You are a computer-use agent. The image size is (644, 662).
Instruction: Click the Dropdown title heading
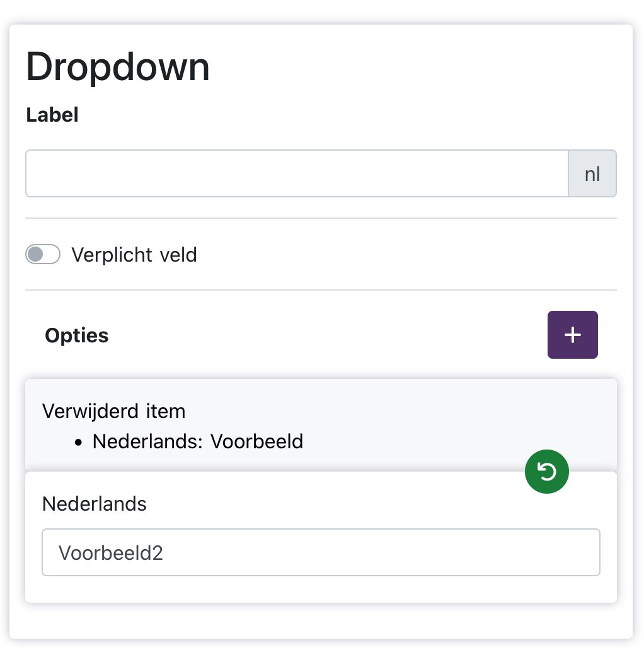point(117,66)
